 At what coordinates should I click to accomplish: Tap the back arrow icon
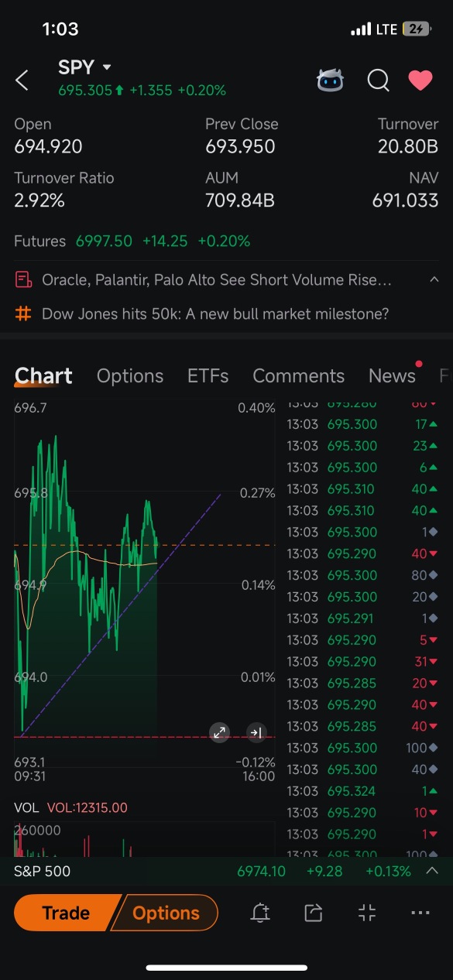[22, 80]
